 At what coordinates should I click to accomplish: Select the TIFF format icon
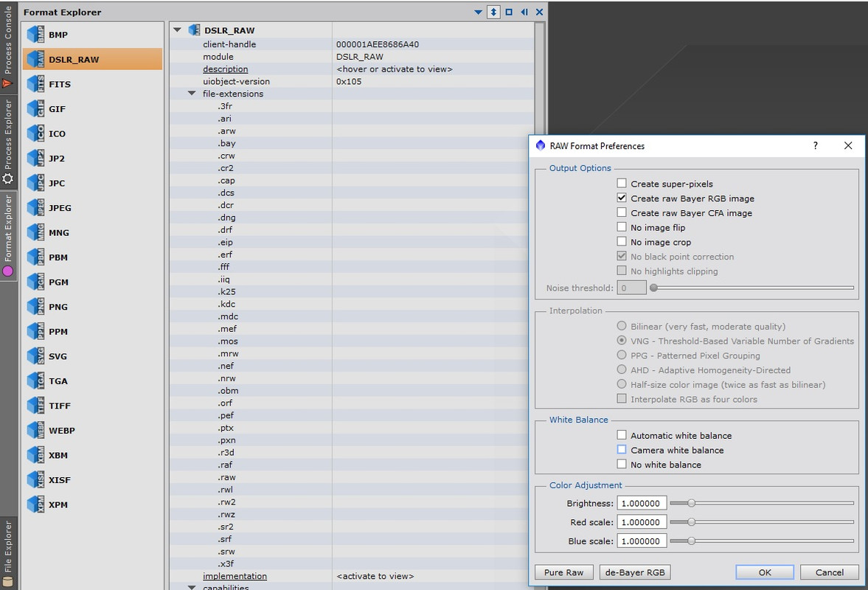coord(36,406)
